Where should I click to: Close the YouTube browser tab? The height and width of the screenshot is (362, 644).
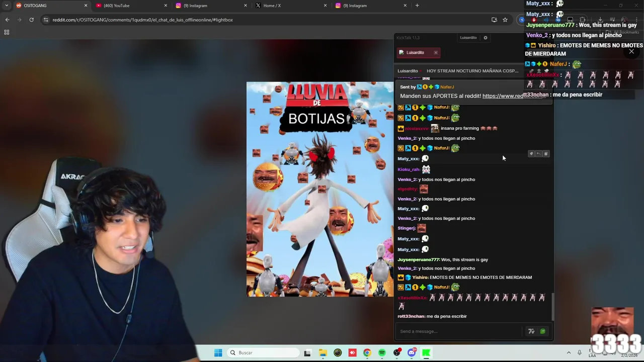coord(166,6)
